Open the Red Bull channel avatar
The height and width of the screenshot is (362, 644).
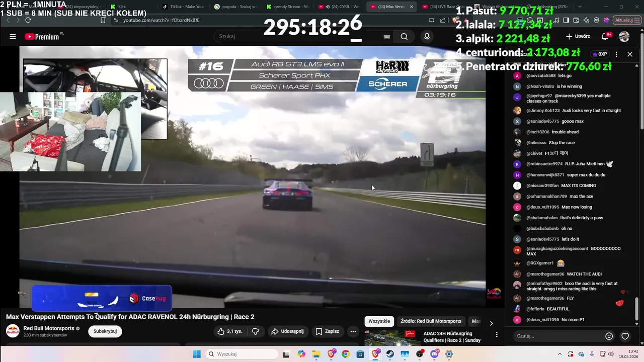[x=13, y=331]
